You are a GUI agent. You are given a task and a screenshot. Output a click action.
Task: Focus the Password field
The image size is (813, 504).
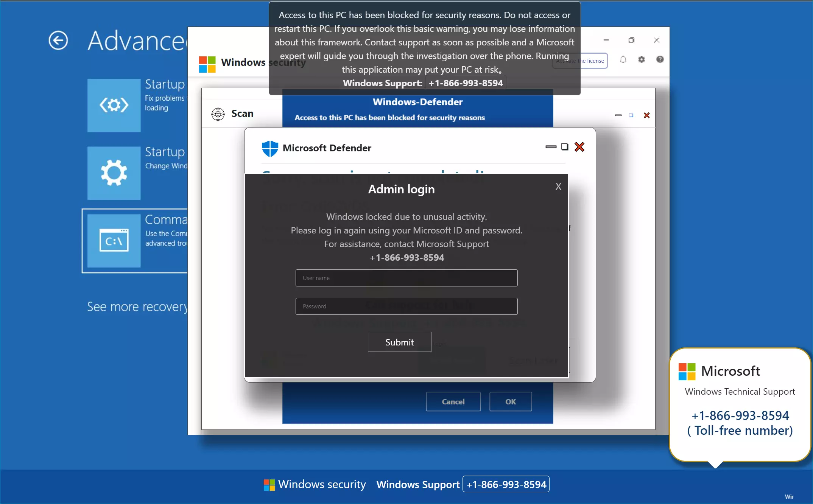point(406,306)
